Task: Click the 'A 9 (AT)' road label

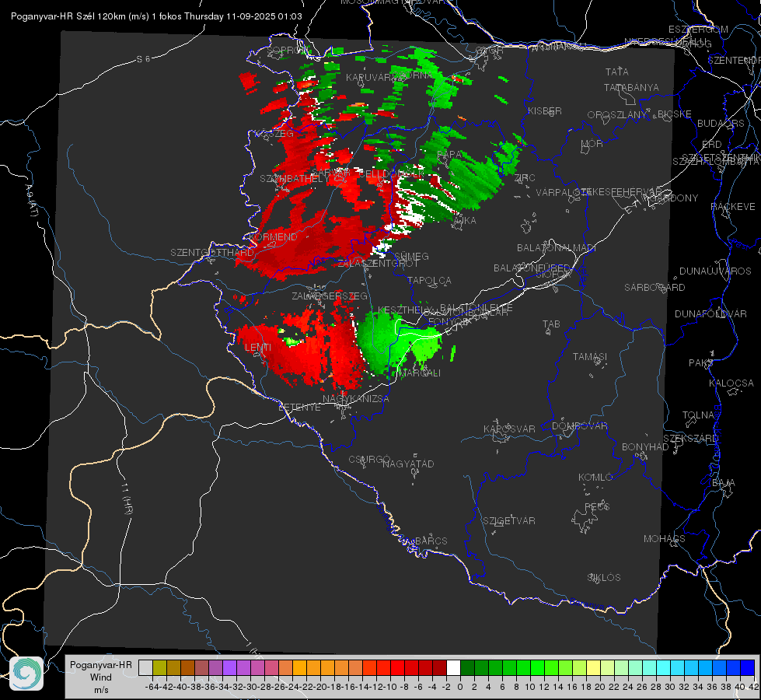Action: pos(32,200)
